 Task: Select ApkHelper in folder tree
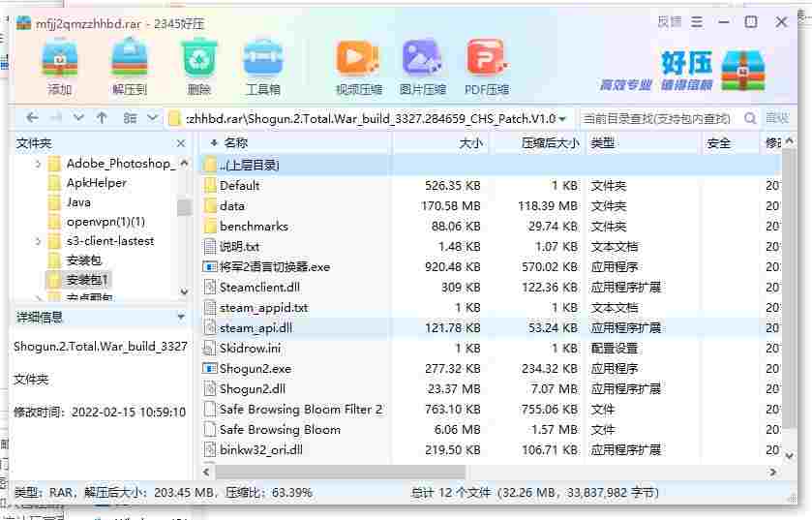(x=97, y=183)
